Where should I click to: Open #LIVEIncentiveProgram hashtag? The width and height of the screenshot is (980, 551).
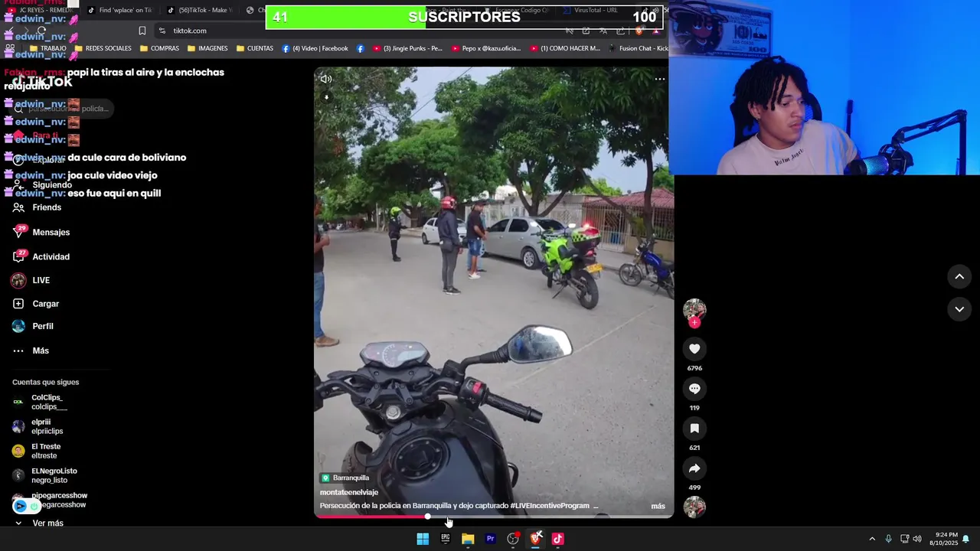coord(549,506)
